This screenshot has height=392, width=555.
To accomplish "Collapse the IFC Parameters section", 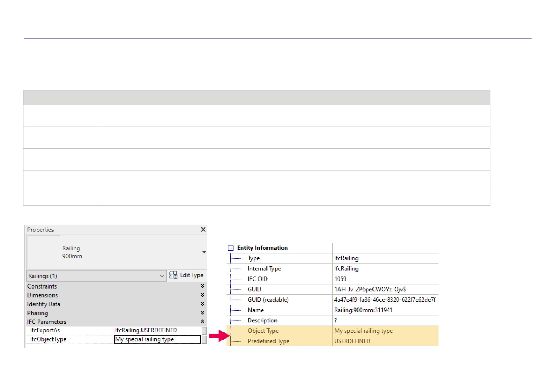I will coord(202,321).
